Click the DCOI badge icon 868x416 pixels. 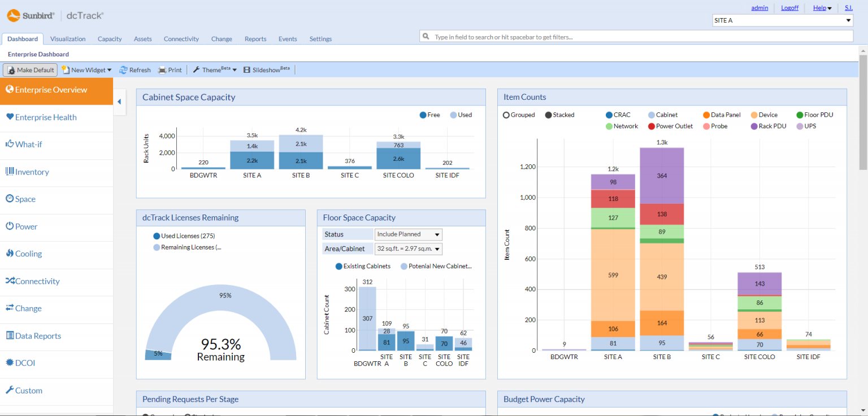tap(10, 363)
